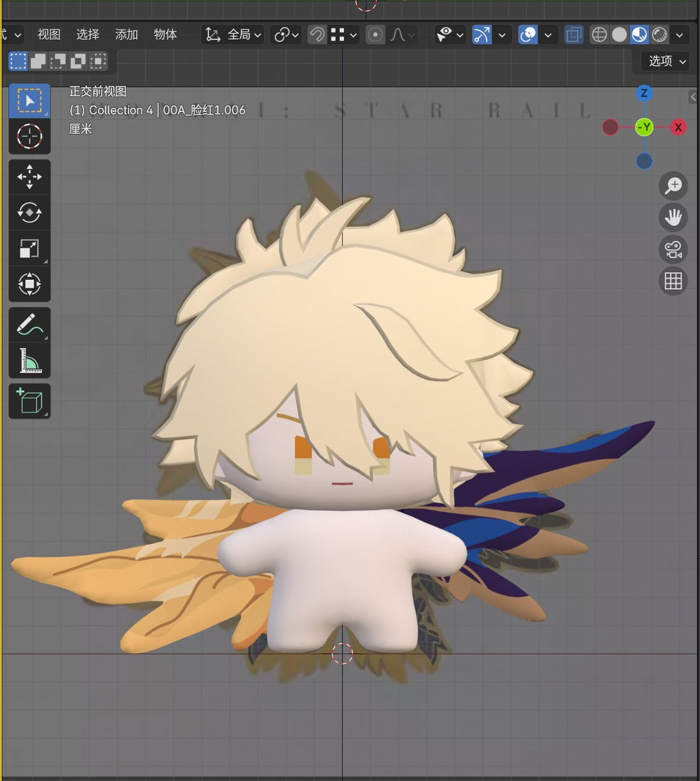Switch to rendered shading
This screenshot has width=700, height=781.
(x=660, y=34)
